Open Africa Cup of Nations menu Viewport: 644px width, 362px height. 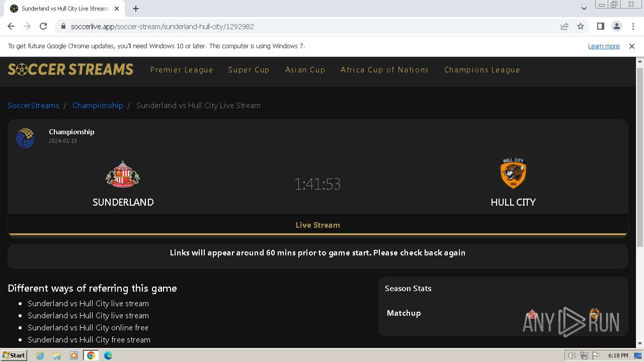coord(385,70)
